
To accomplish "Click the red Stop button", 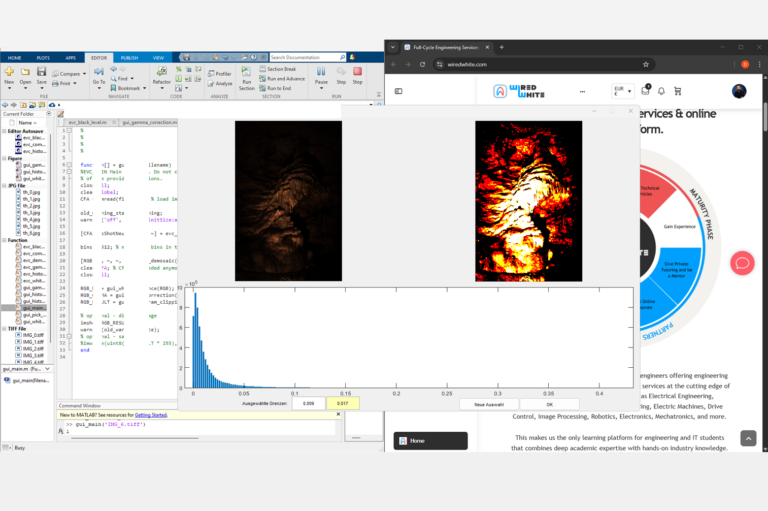I will [358, 72].
